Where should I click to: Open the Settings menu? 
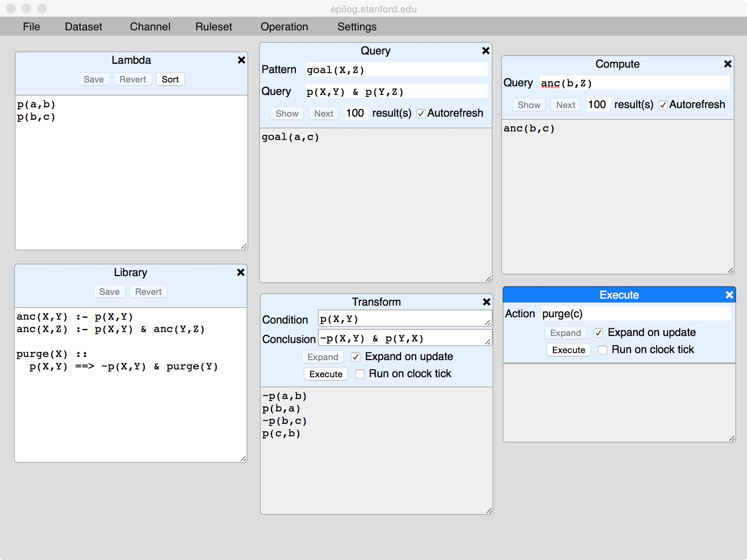point(357,26)
